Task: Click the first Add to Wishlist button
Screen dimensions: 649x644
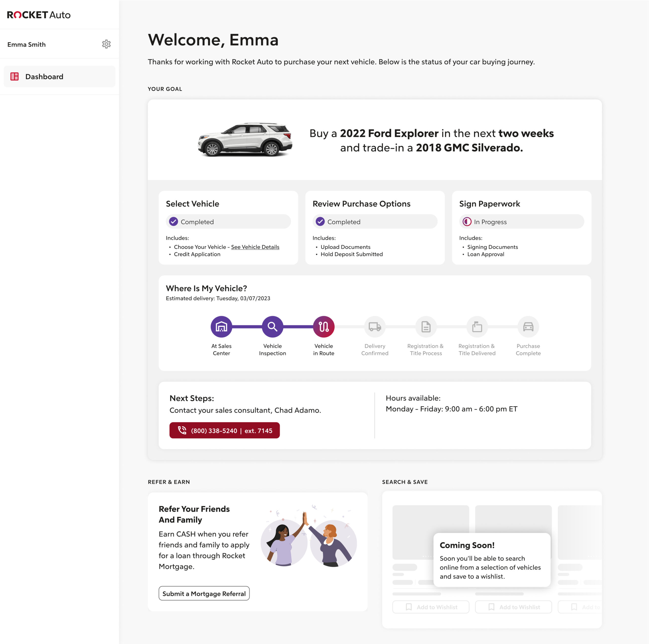Action: point(431,607)
